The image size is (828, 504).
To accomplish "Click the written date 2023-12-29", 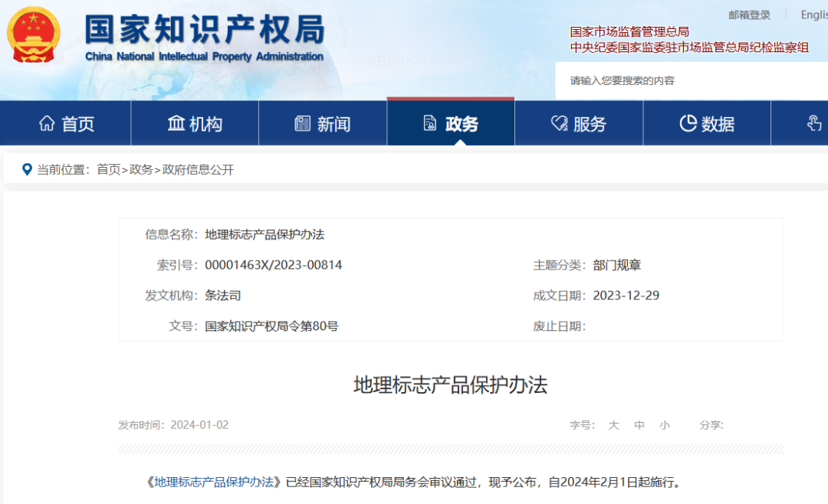I will point(626,296).
